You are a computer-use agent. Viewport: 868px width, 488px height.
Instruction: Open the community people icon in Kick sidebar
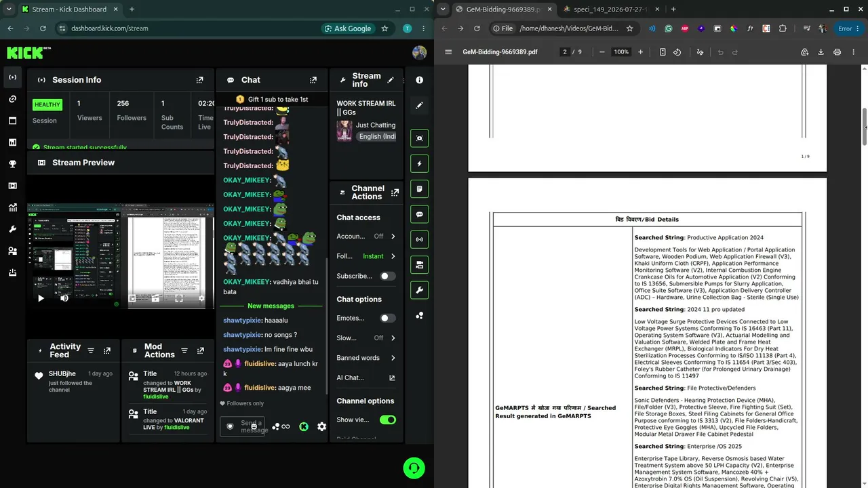[12, 251]
